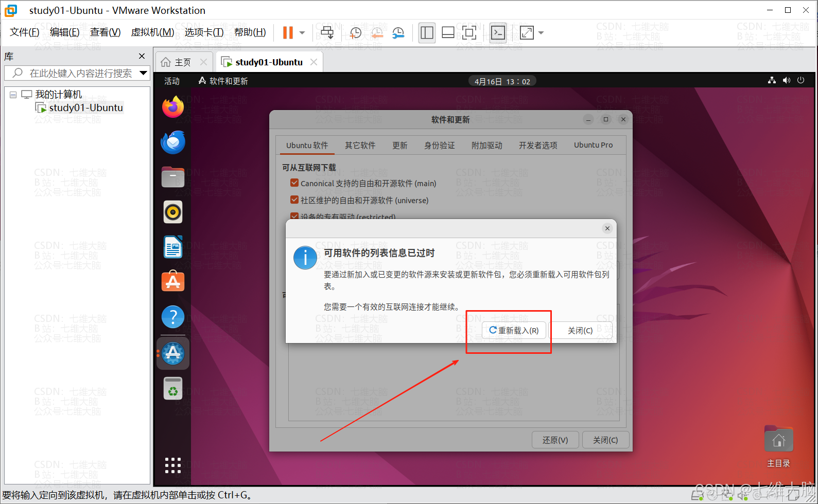Enter full screen mode from the toolbar
818x504 pixels.
[x=469, y=33]
